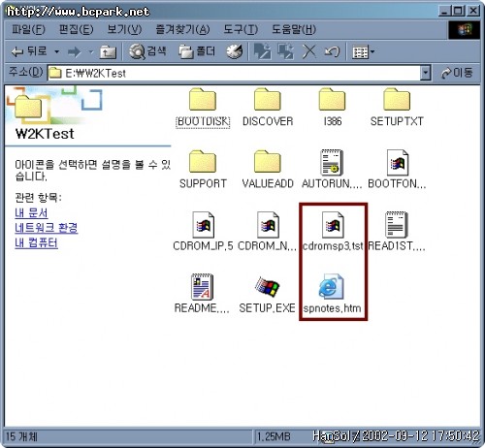Click the 15 개체 status bar text
The image size is (485, 448).
point(21,437)
